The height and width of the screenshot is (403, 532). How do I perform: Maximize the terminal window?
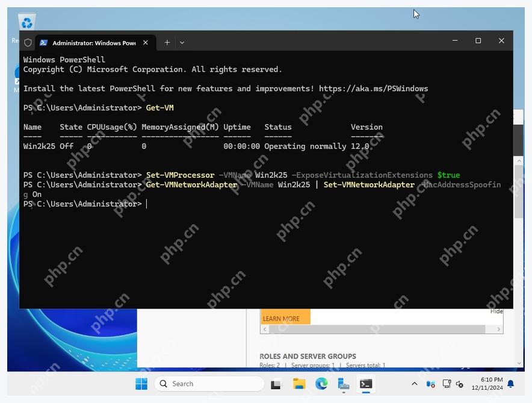[x=478, y=41]
